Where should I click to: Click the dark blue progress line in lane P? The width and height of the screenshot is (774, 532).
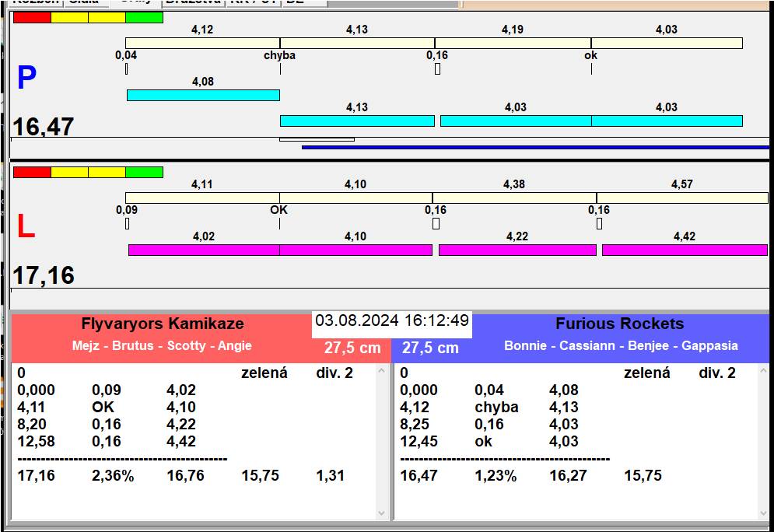534,146
